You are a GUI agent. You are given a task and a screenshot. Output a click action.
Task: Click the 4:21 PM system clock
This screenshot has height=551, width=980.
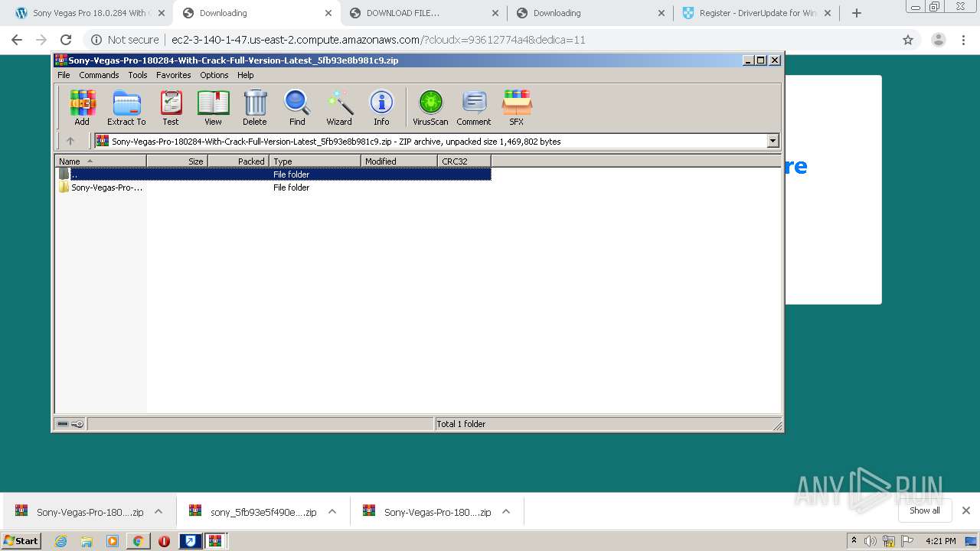[940, 541]
